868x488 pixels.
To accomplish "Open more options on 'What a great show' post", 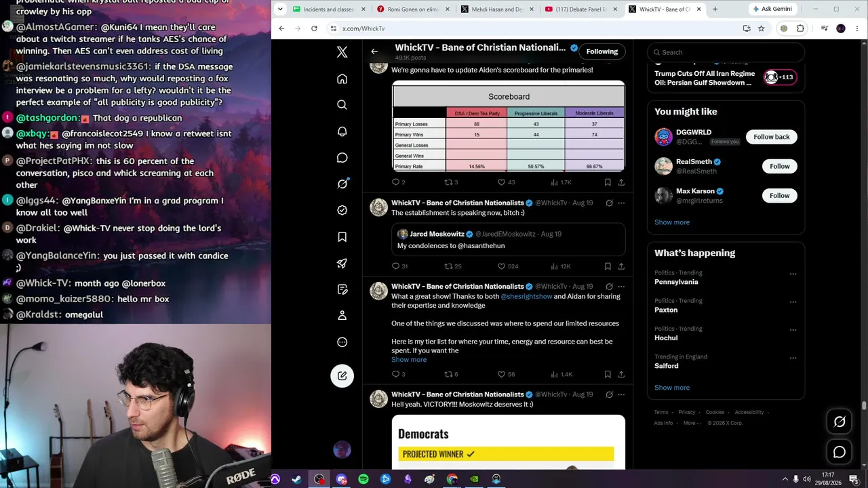I will (621, 286).
